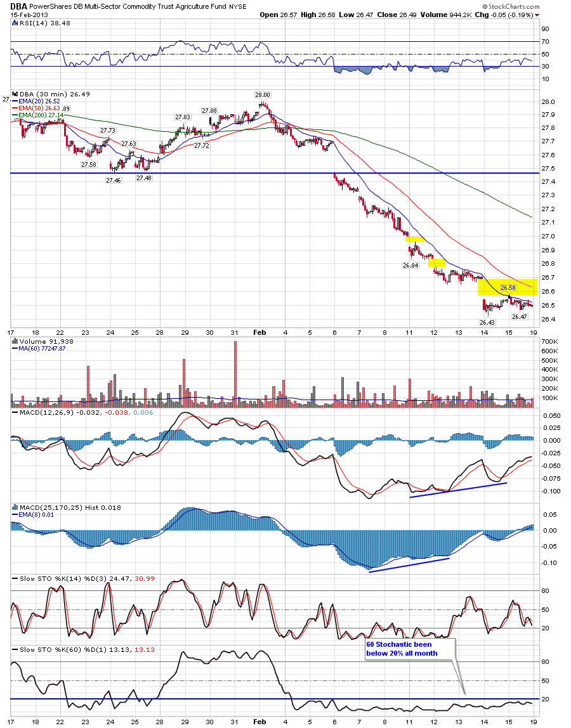Click the Close 26.49 value in header
Viewport: 571px width, 728px height.
point(397,15)
